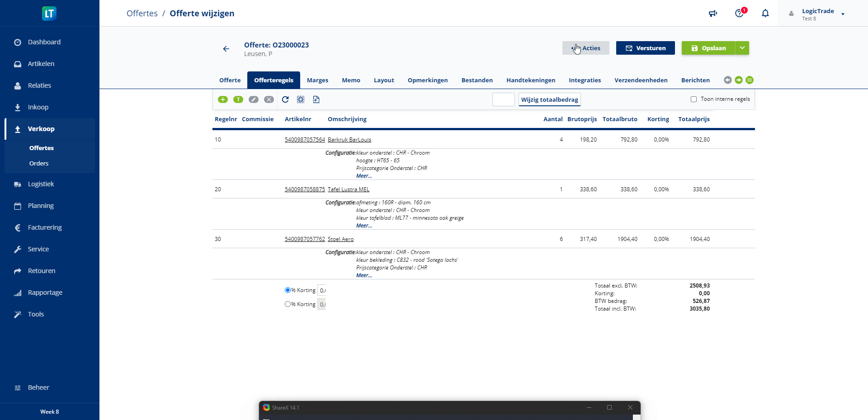Select the first % Korting radio button
The image size is (868, 420).
tap(288, 290)
